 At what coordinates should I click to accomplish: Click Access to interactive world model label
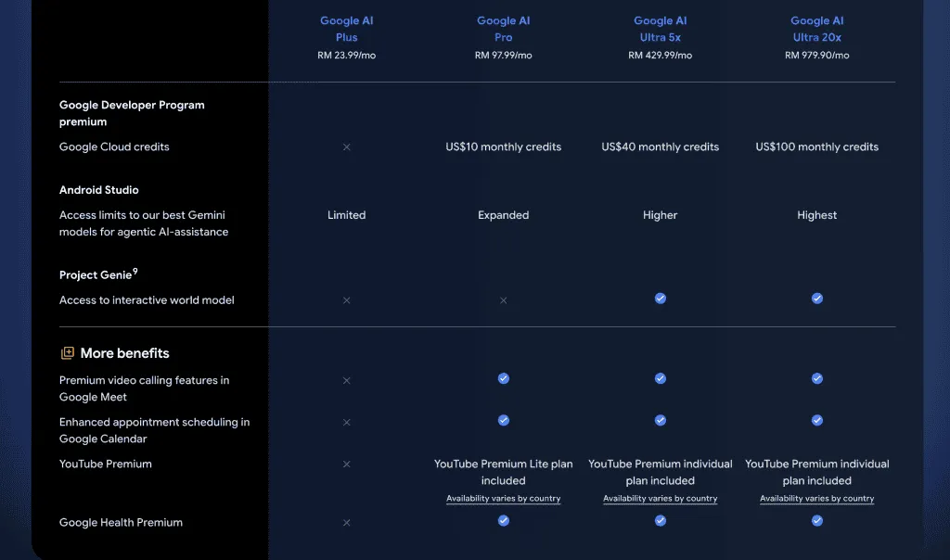coord(147,300)
